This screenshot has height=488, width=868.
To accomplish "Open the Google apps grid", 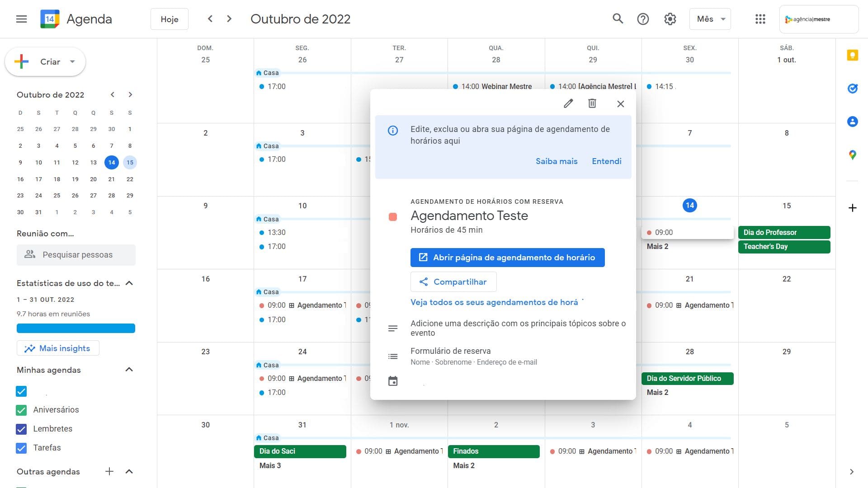I will pyautogui.click(x=760, y=19).
